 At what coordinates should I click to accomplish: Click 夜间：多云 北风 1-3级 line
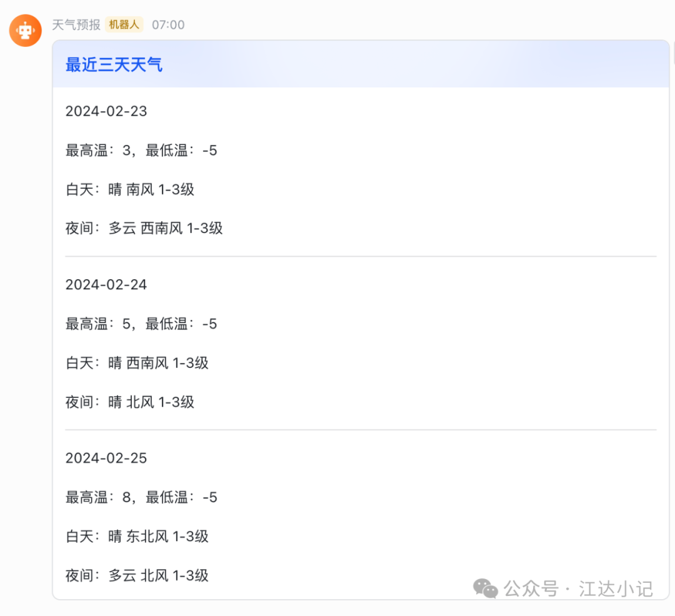pos(137,575)
